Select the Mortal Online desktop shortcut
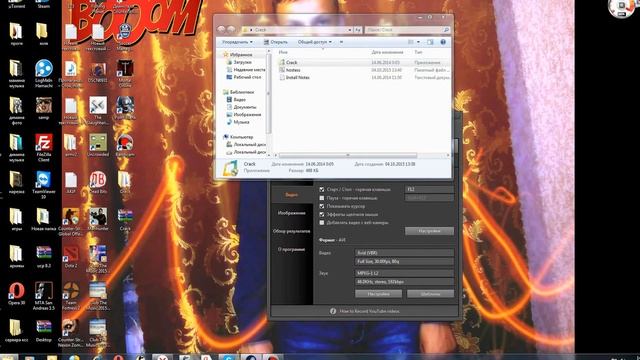The width and height of the screenshot is (640, 360). tap(125, 73)
